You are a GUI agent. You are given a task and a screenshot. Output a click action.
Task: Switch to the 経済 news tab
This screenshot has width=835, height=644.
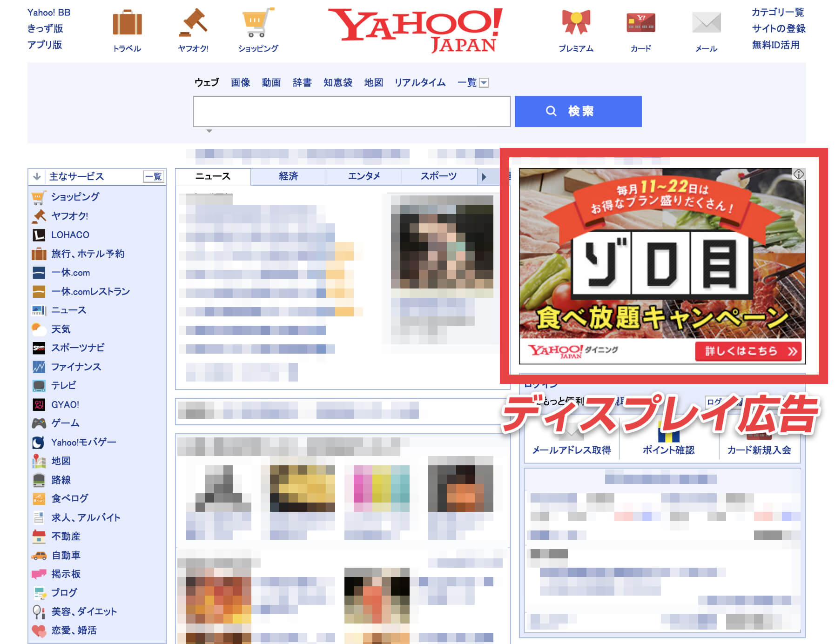coord(289,176)
